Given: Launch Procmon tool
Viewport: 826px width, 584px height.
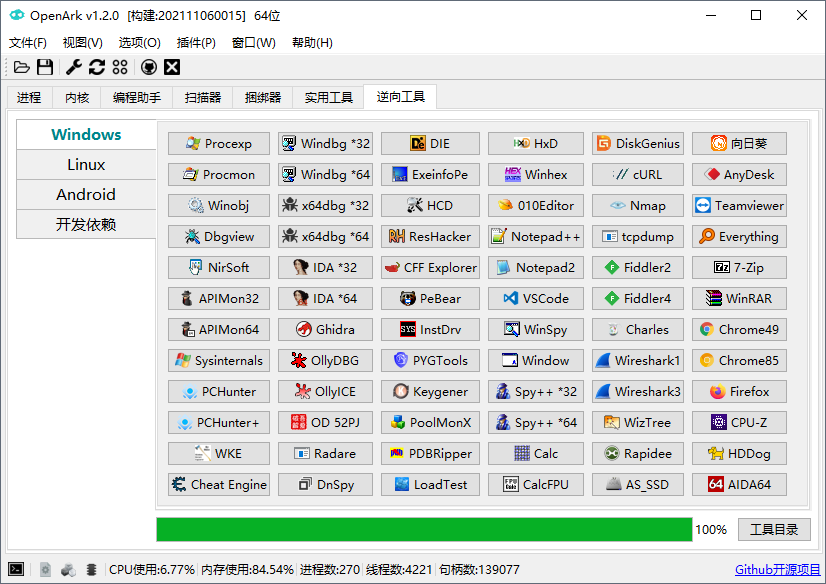Looking at the screenshot, I should tap(219, 175).
